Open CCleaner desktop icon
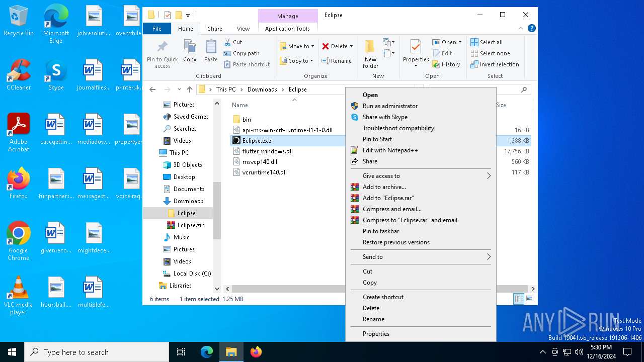 [x=19, y=75]
